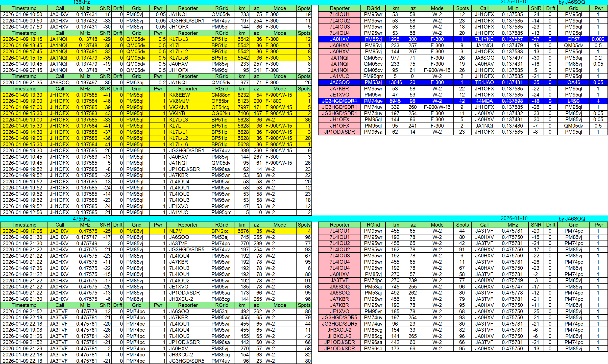This screenshot has height=364, width=608.
Task: Select the struck-through 7L4YNC call cell
Action: [x=484, y=39]
